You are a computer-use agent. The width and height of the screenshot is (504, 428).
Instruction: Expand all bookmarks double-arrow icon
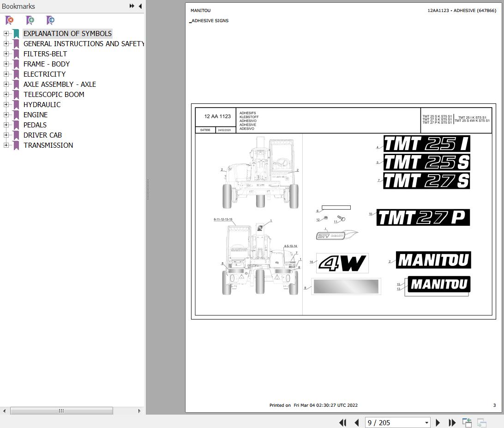tap(132, 6)
